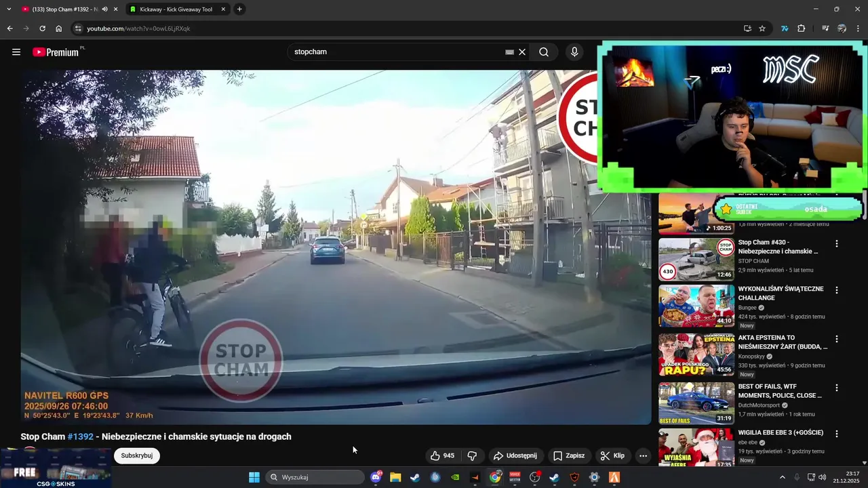The image size is (868, 488).
Task: Open DutchMotorsport channel name
Action: (x=759, y=405)
